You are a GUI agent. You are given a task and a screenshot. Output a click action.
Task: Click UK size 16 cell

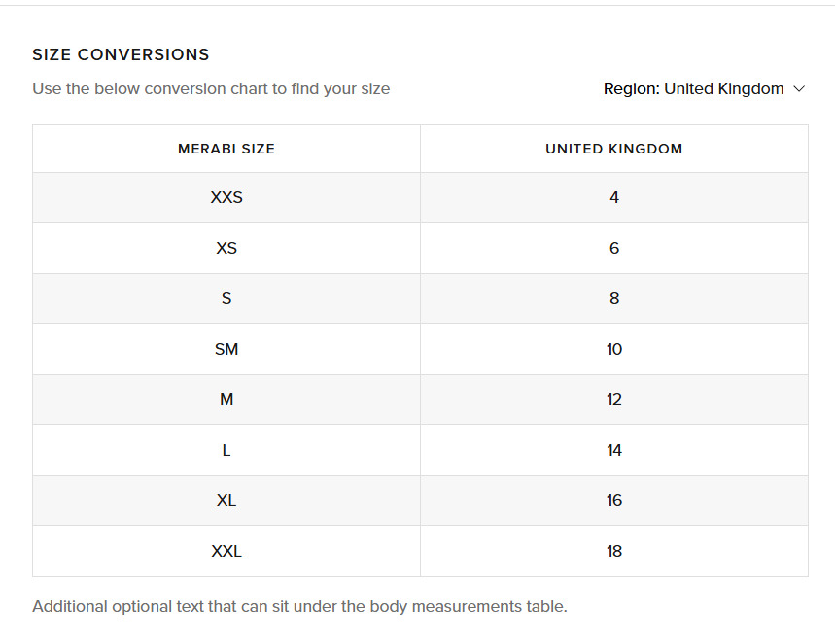point(614,500)
